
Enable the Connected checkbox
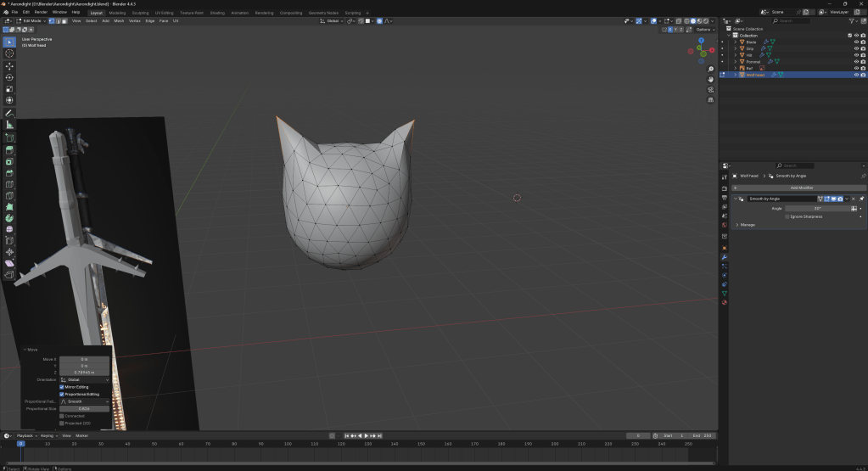tap(62, 416)
